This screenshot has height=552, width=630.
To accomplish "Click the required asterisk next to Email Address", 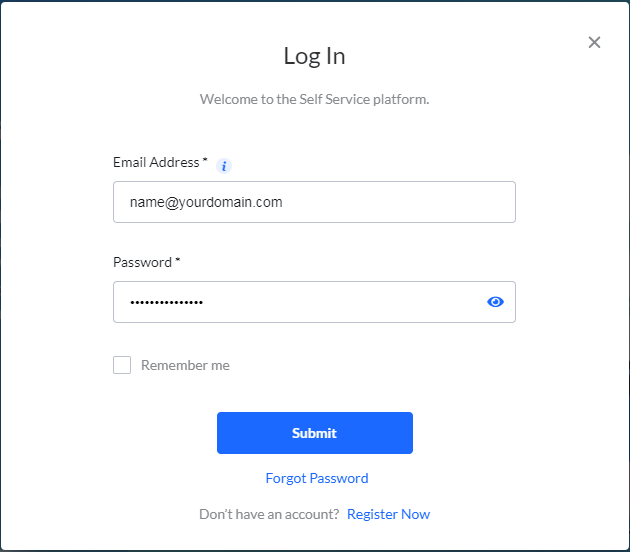I will 205,161.
